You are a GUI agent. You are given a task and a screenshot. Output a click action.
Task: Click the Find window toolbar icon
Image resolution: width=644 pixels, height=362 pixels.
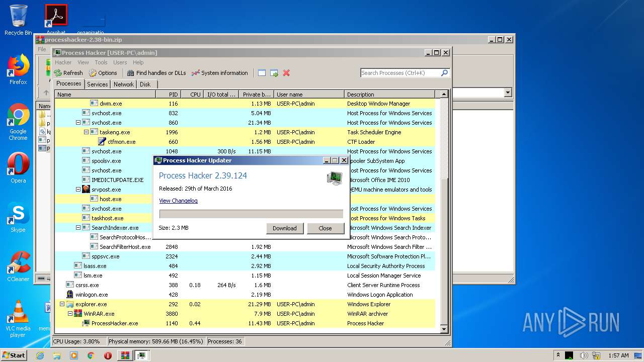[262, 73]
